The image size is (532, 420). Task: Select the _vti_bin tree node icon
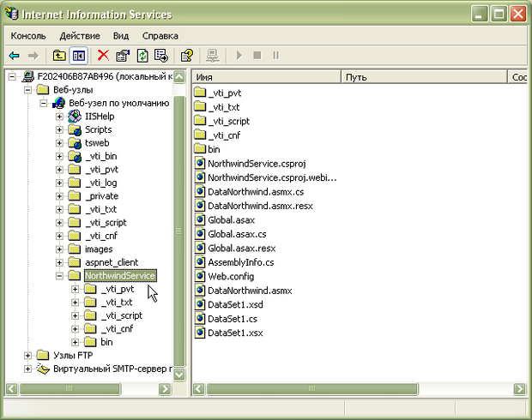75,156
